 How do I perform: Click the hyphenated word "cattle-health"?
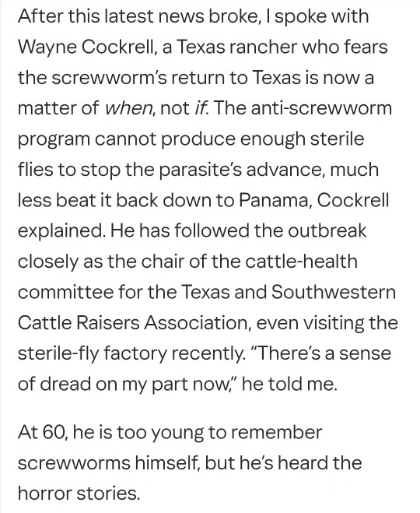click(301, 262)
